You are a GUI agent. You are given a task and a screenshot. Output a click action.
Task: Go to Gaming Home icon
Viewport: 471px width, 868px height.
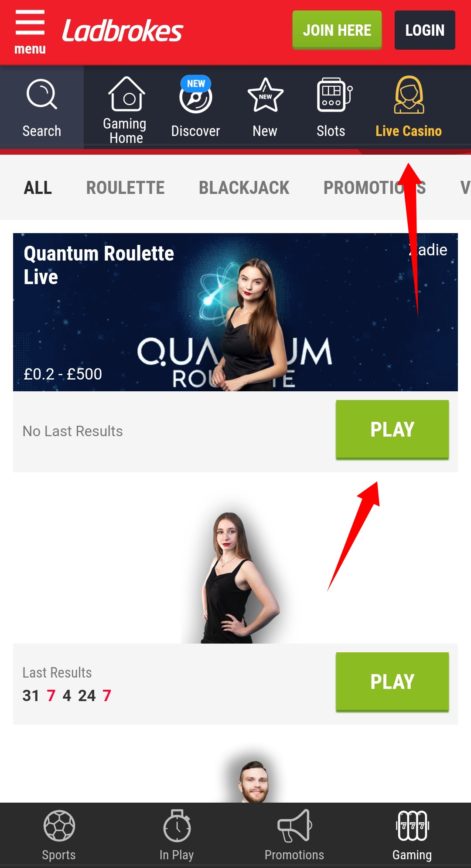(x=126, y=94)
